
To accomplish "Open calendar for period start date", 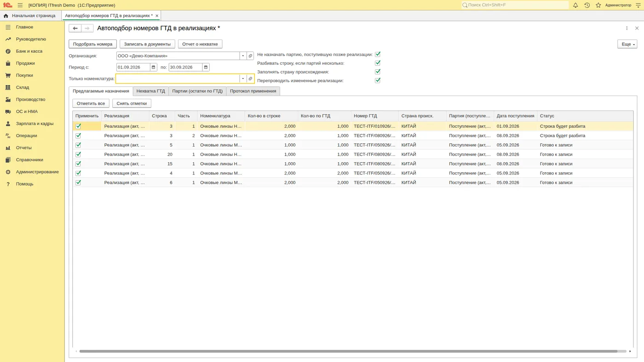I will click(x=154, y=67).
